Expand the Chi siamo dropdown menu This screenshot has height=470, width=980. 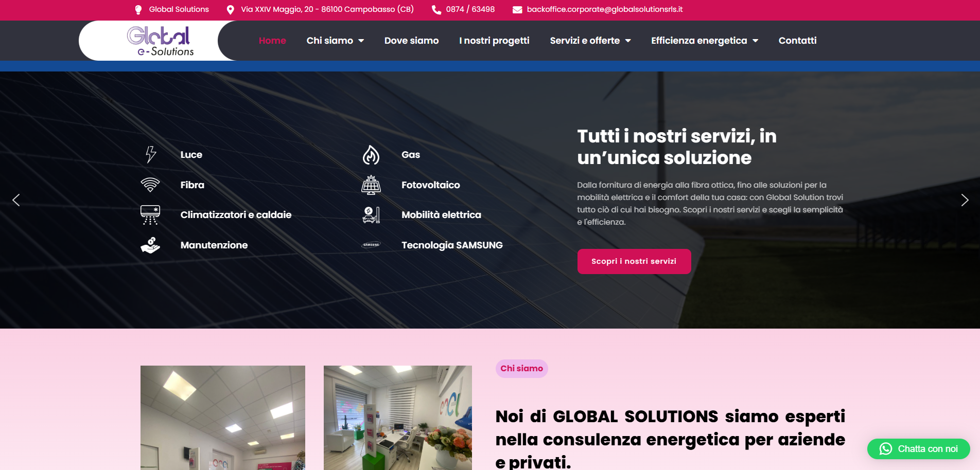(335, 41)
